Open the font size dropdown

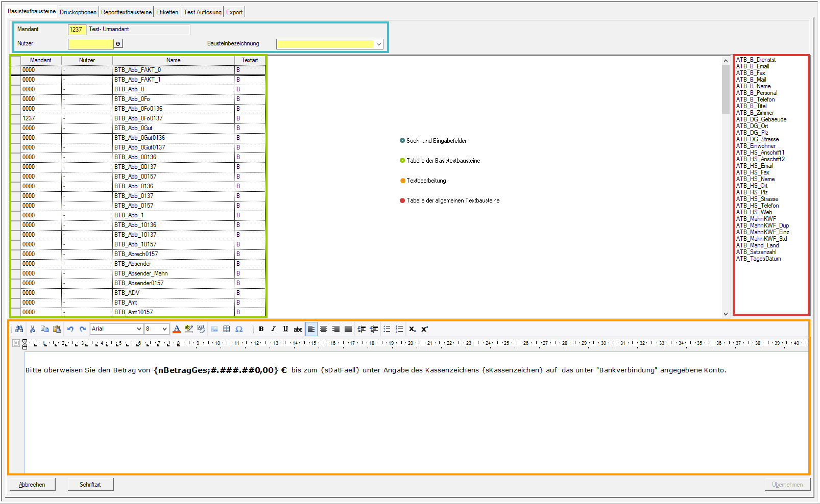(164, 329)
